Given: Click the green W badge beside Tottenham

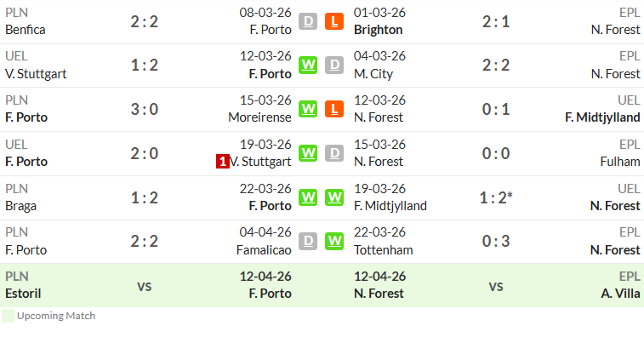Looking at the screenshot, I should 334,241.
